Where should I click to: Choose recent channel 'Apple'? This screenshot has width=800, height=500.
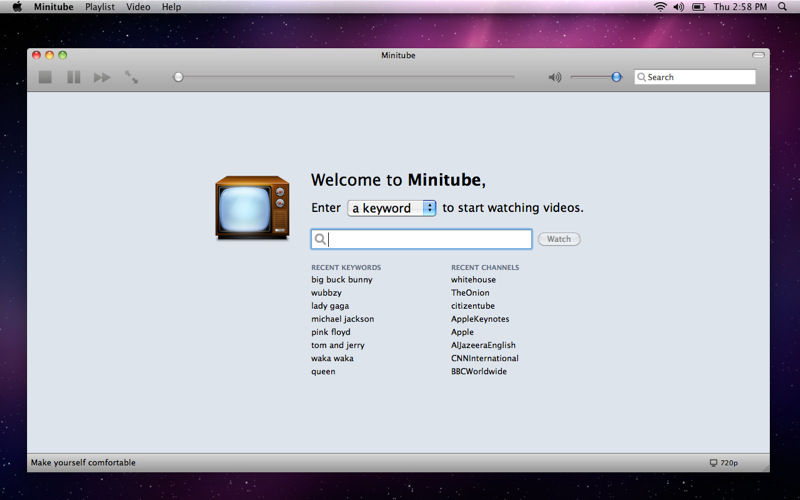[462, 332]
